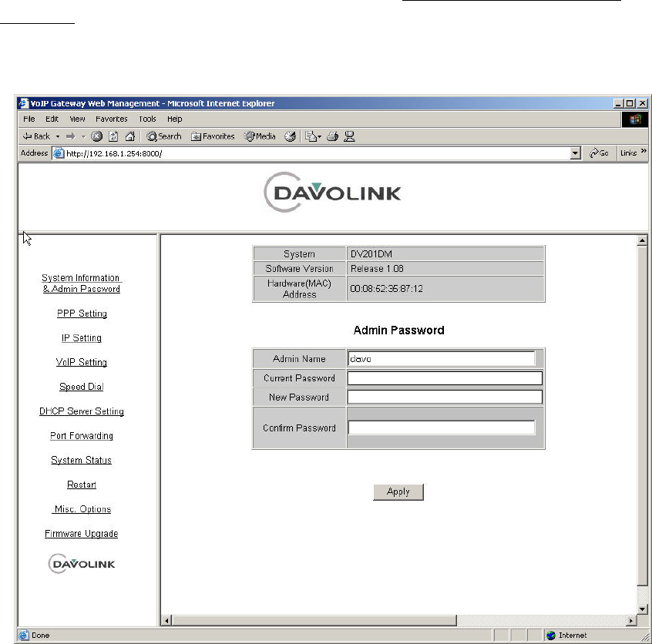652x644 pixels.
Task: Open the System Status link
Action: 81,460
